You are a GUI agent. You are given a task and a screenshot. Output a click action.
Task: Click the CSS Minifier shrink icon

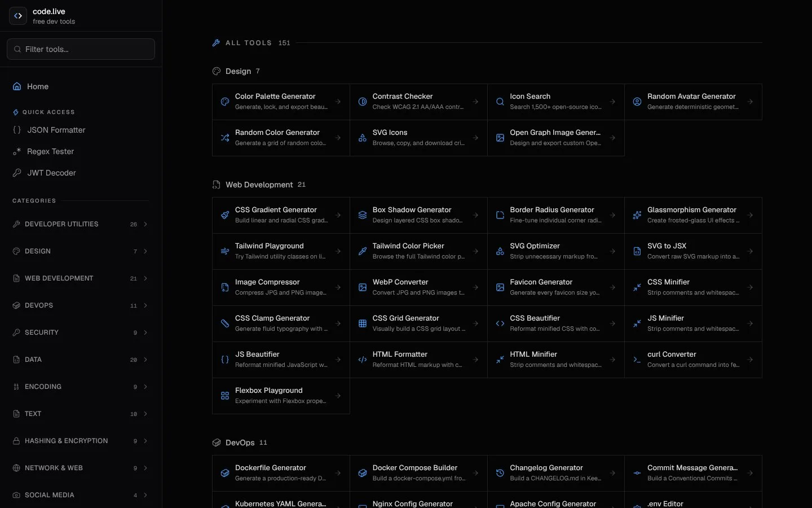tap(637, 288)
